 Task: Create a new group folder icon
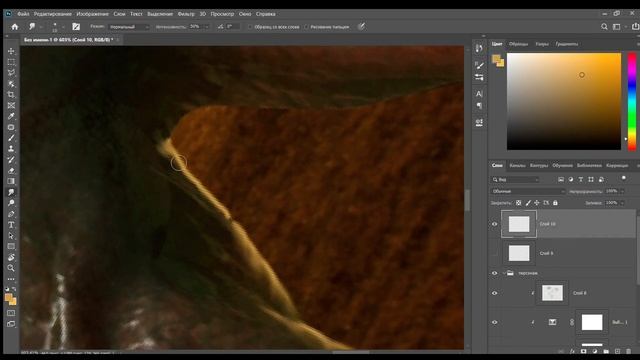[x=606, y=351]
